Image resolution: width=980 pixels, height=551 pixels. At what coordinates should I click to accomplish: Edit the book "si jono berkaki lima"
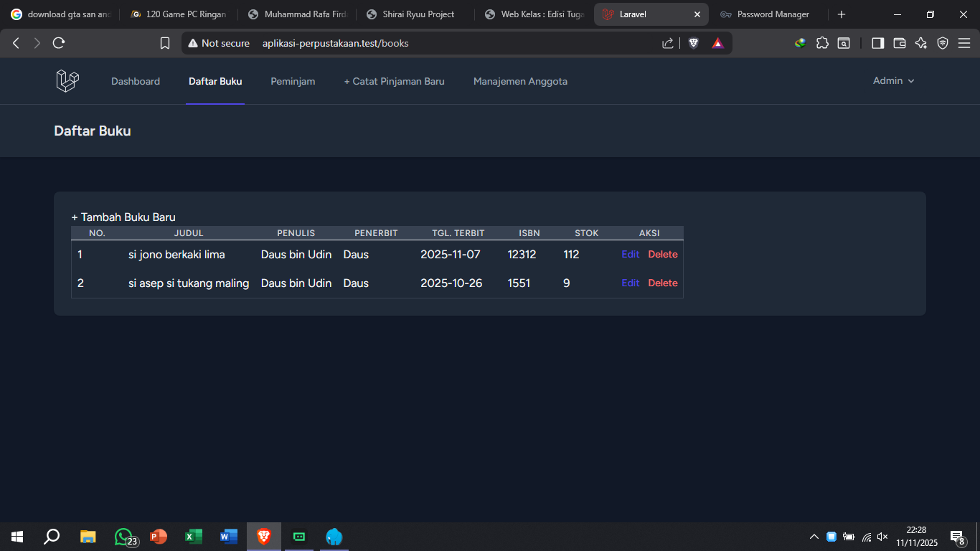(630, 255)
